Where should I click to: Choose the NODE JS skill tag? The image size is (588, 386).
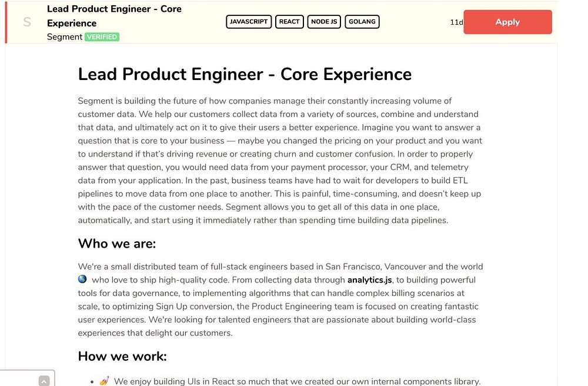point(324,22)
